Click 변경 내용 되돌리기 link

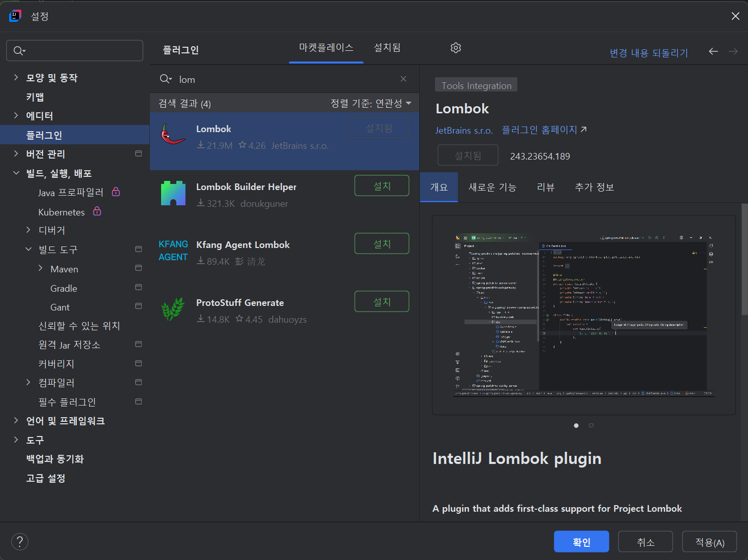coord(649,53)
